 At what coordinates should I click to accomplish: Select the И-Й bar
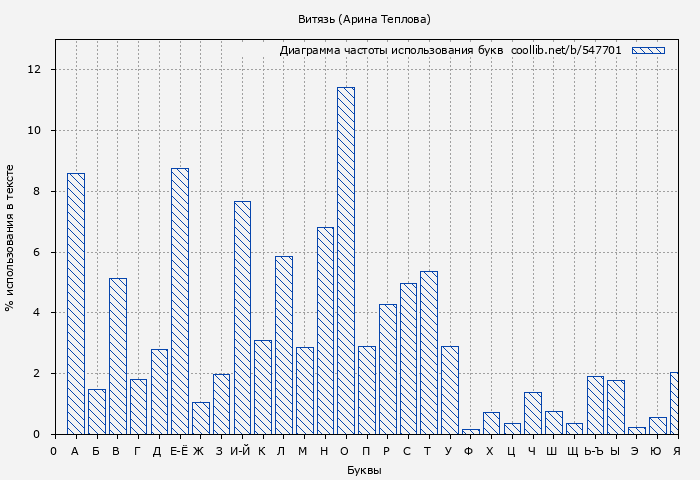pyautogui.click(x=242, y=317)
